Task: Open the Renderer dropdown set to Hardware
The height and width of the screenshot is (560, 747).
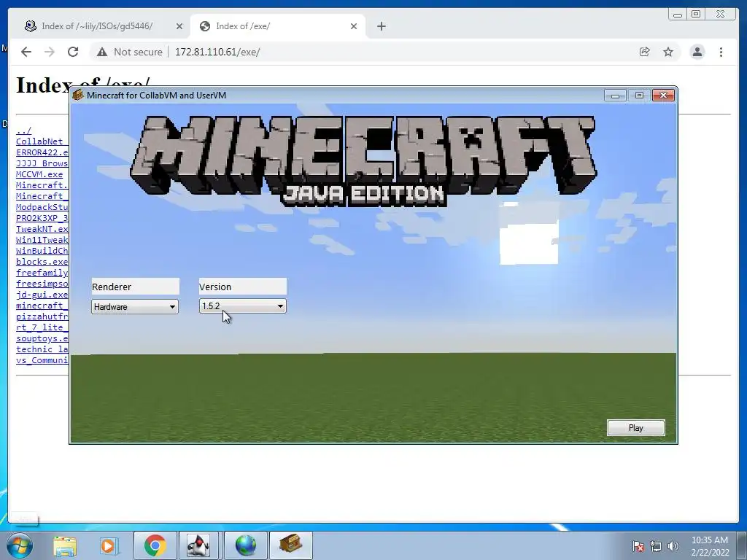Action: 135,307
